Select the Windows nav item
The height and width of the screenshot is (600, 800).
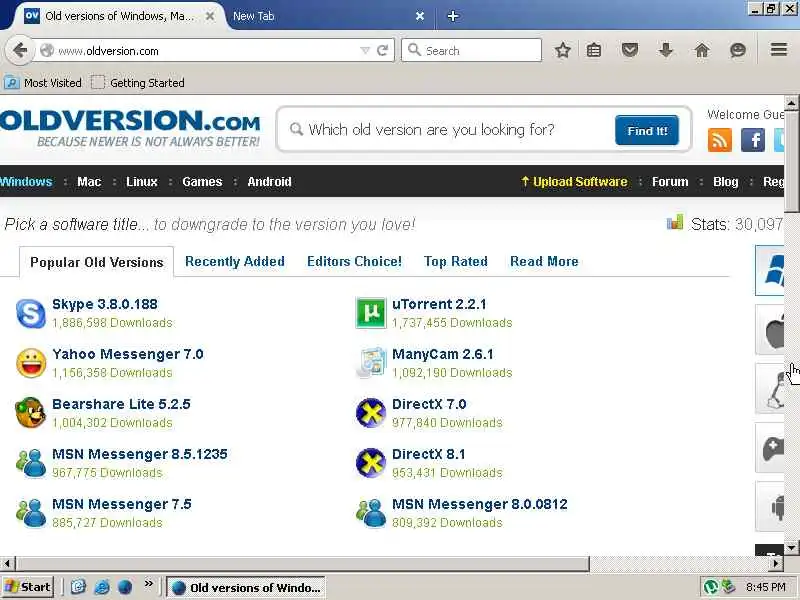[26, 182]
